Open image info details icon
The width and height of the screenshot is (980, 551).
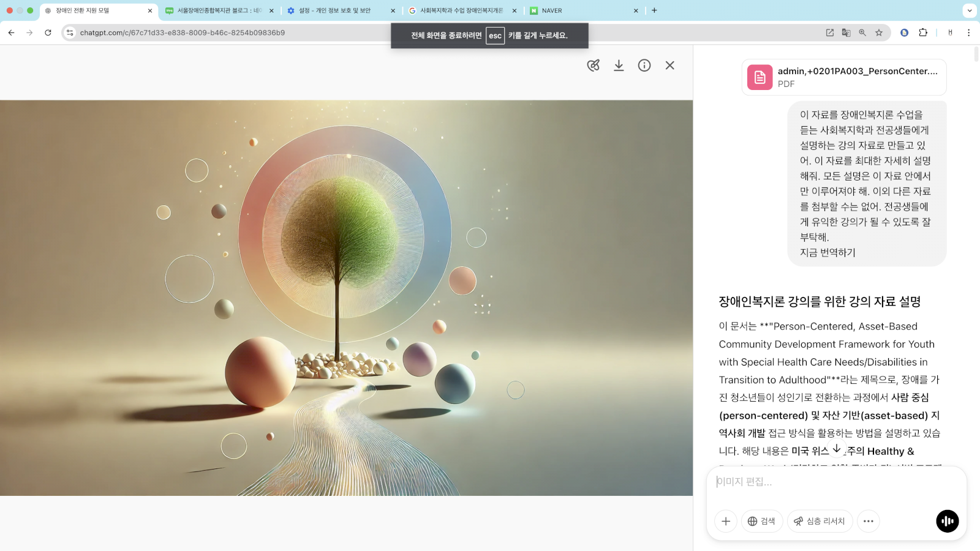pos(644,66)
